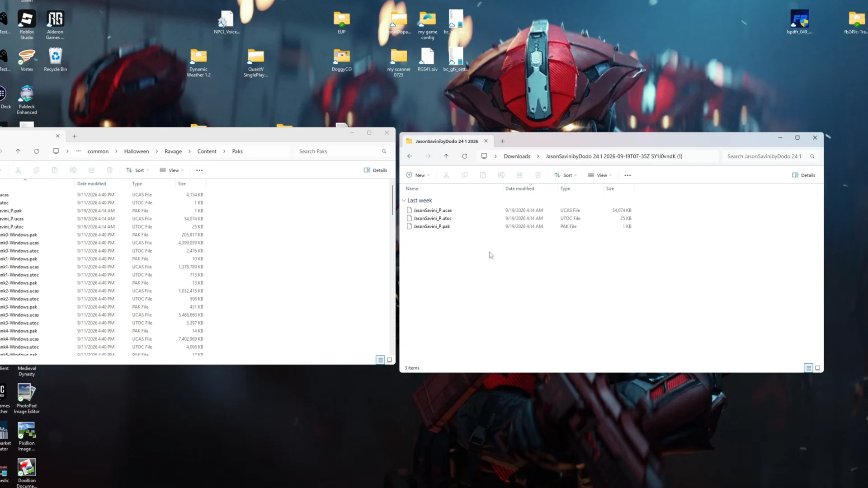Open lspdfr_049 desktop icon
The image size is (868, 488).
pyautogui.click(x=799, y=23)
